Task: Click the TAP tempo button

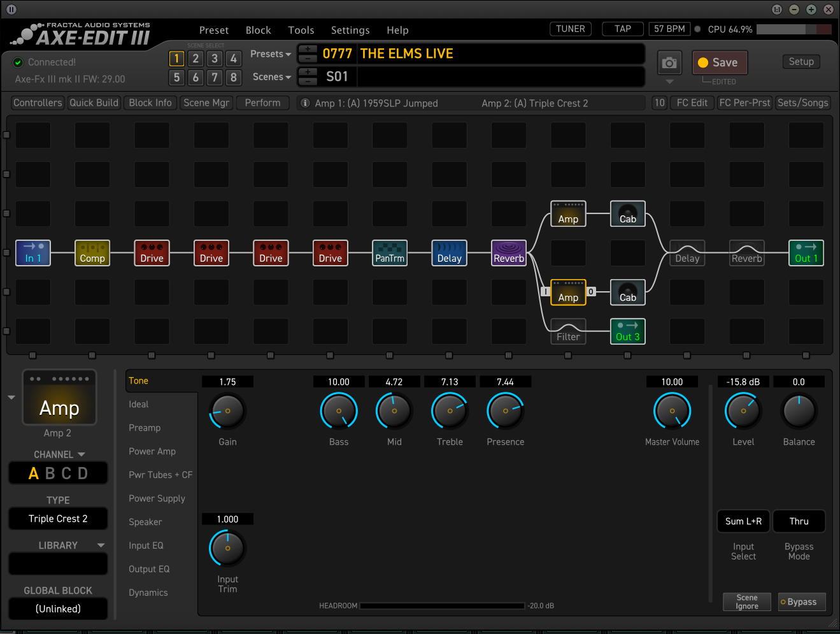Action: [623, 29]
